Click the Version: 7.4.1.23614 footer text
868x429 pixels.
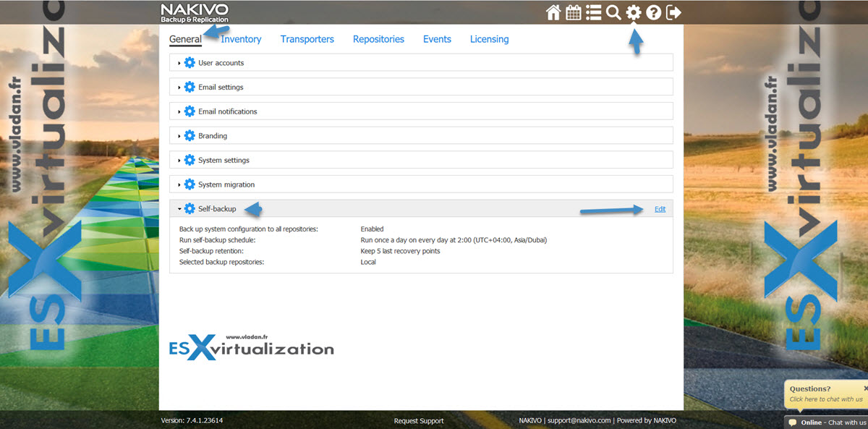coord(192,420)
